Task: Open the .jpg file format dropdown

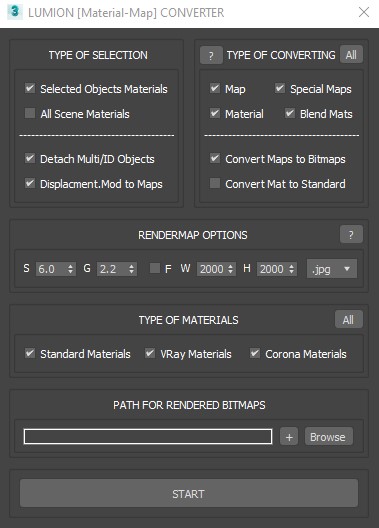Action: [x=332, y=269]
